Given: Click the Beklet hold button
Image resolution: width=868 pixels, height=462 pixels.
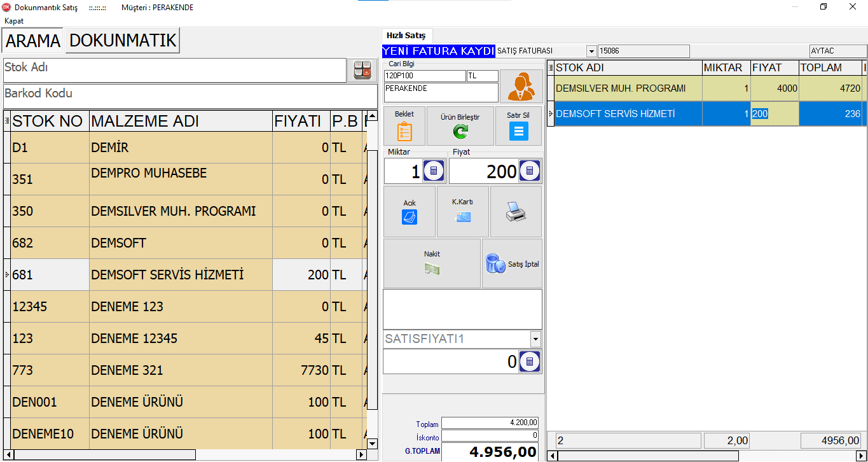Looking at the screenshot, I should point(404,125).
